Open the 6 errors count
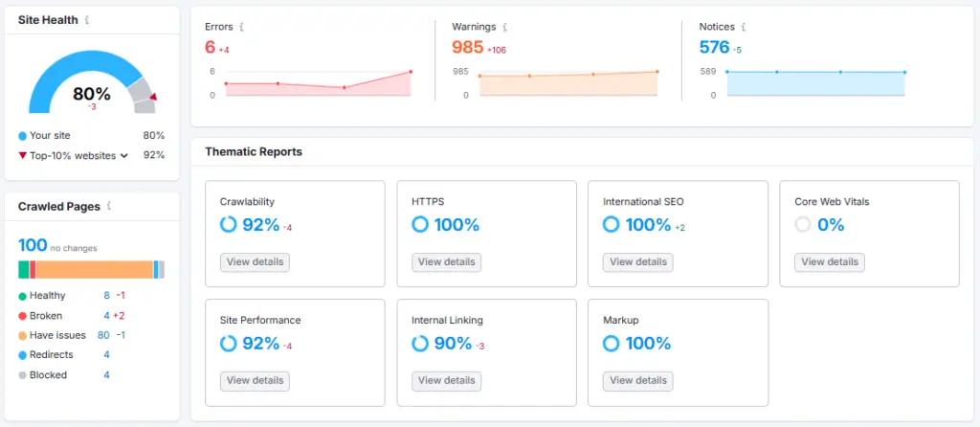 point(210,47)
